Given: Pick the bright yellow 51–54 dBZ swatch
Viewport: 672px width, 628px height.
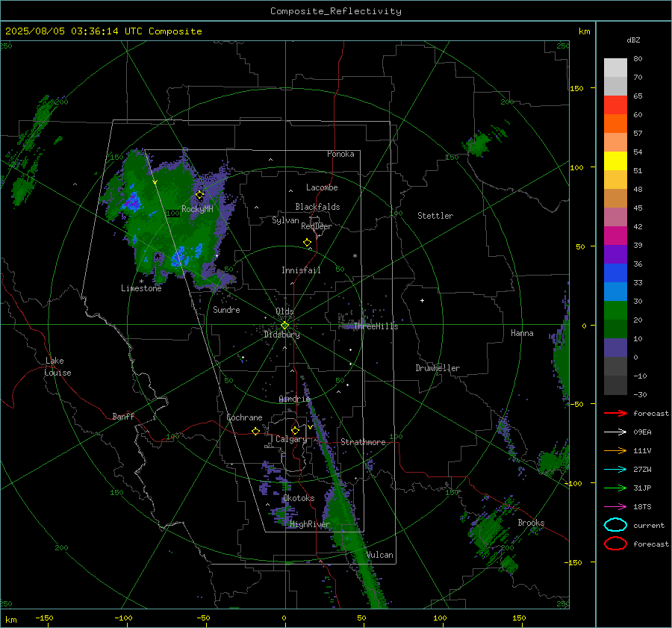Looking at the screenshot, I should [x=615, y=161].
